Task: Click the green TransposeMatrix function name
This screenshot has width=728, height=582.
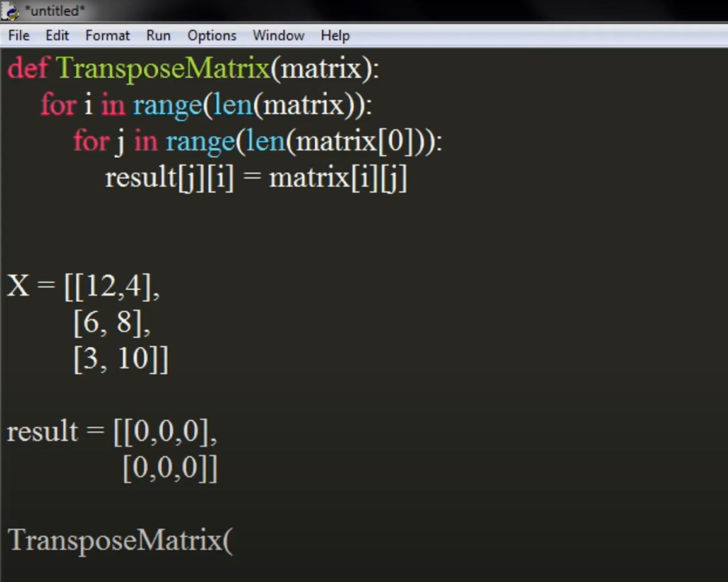Action: point(161,68)
